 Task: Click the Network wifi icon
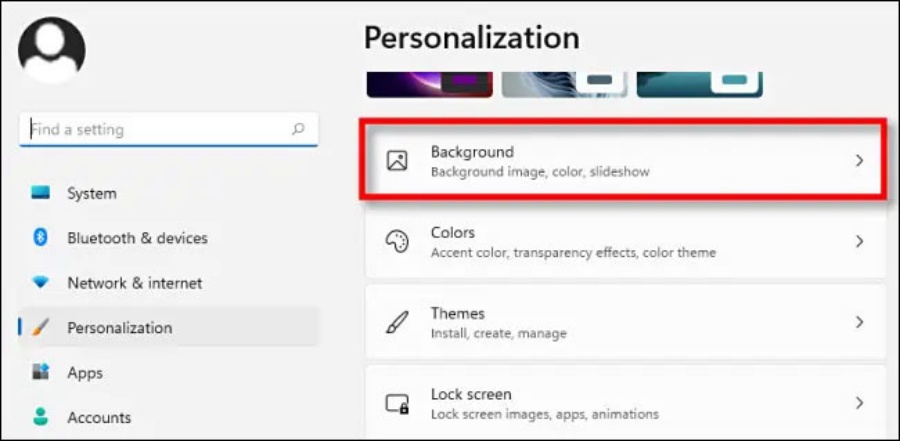tap(40, 283)
